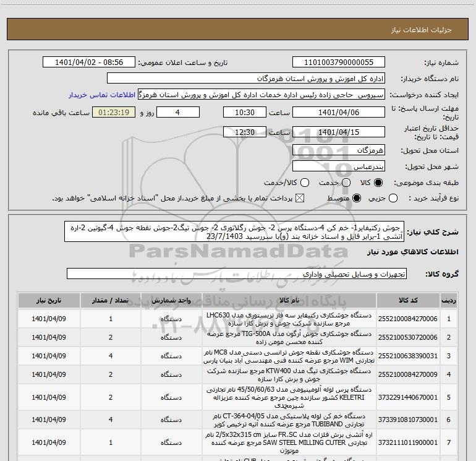Choose the متوسط purchase type radio
The width and height of the screenshot is (476, 461).
click(357, 198)
